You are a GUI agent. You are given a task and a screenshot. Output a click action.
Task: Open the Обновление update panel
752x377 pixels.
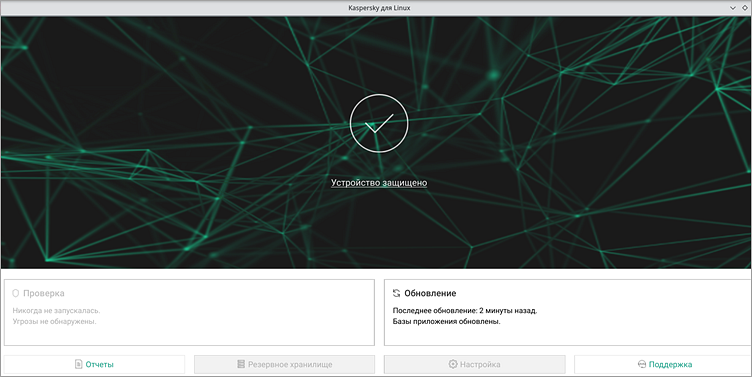568,312
